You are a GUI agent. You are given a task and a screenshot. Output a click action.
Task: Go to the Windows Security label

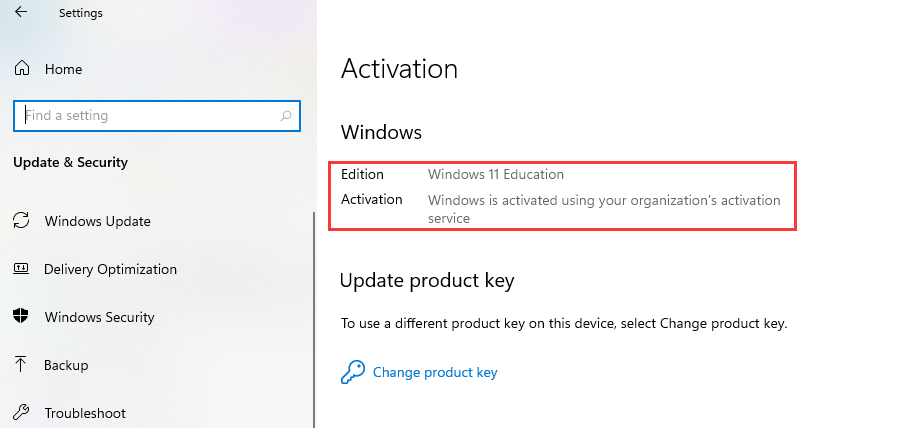(99, 317)
